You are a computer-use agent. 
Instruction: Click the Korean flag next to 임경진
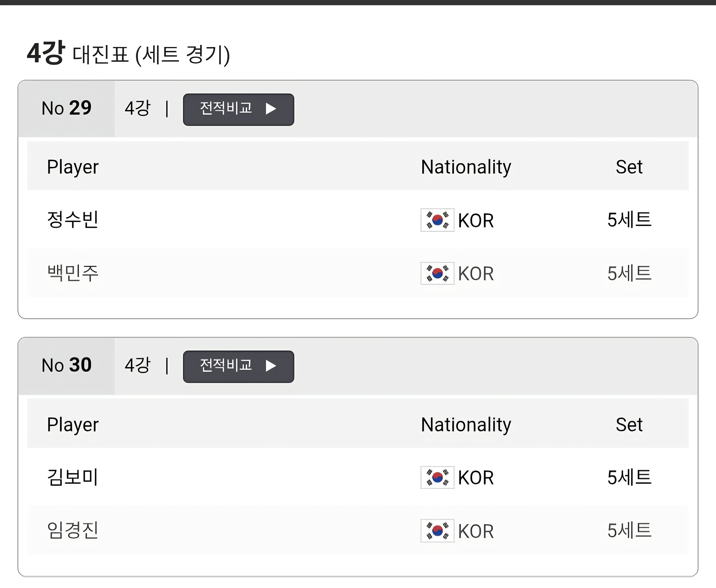(437, 531)
